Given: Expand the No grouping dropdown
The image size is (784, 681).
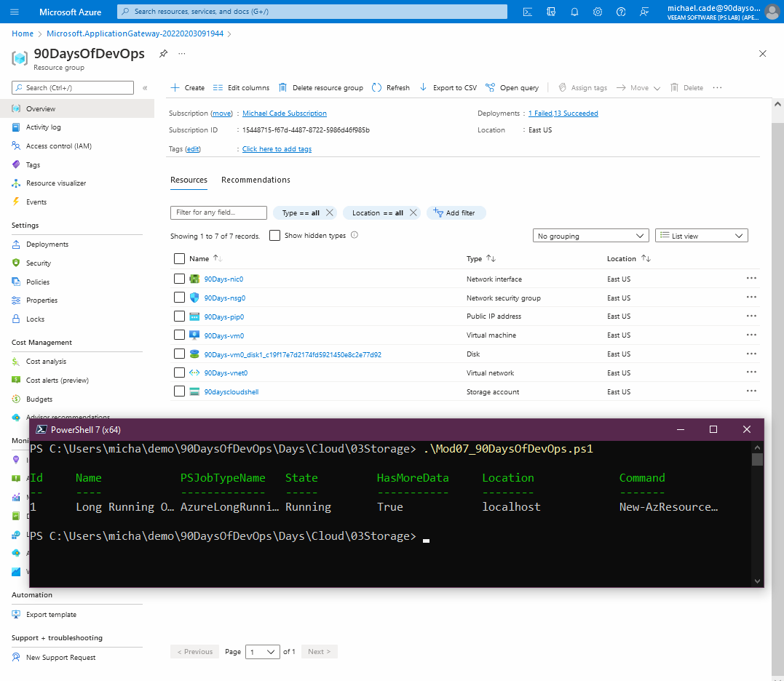Looking at the screenshot, I should (x=590, y=236).
